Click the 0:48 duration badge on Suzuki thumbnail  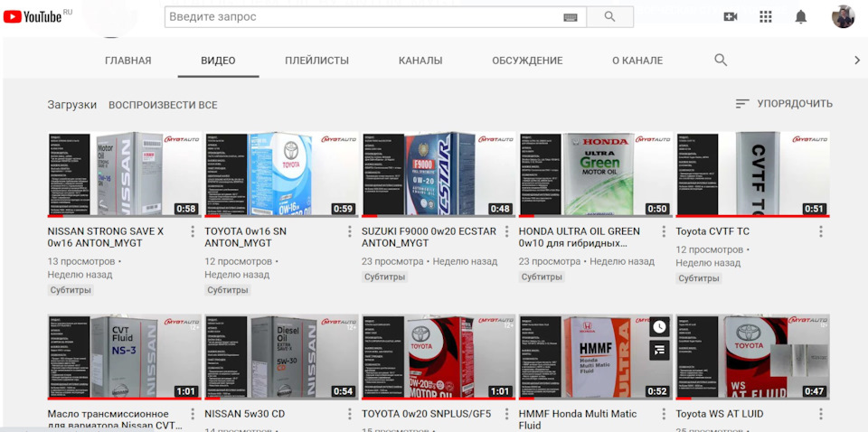tap(500, 209)
